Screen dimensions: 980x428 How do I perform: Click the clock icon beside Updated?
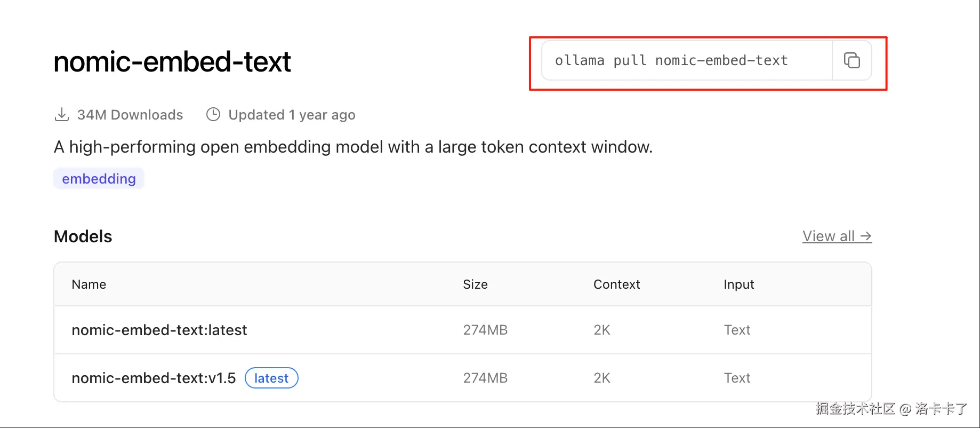pos(213,115)
